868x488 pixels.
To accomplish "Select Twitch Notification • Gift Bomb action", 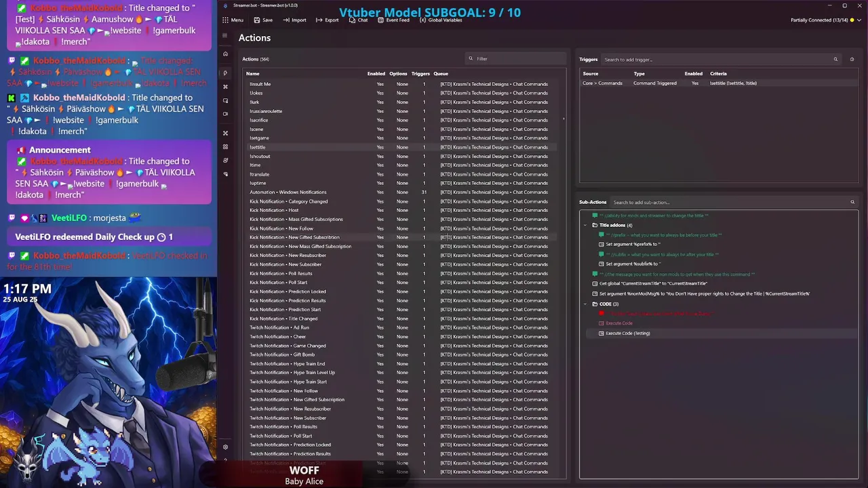I will pyautogui.click(x=400, y=354).
